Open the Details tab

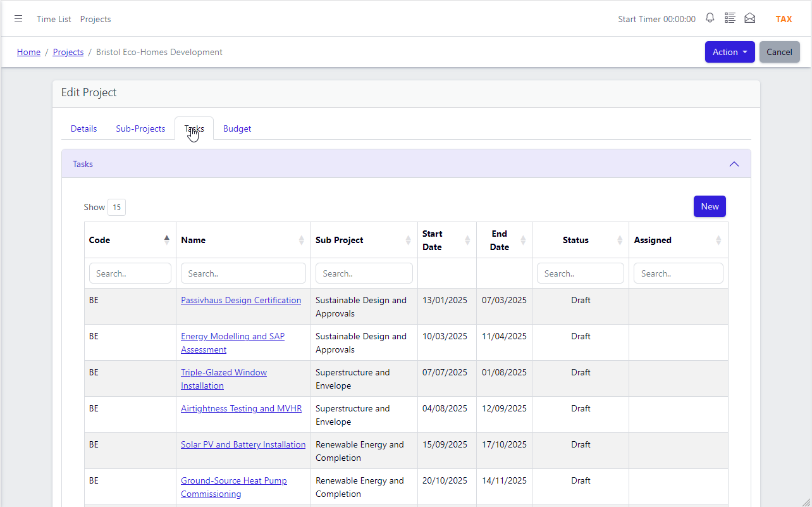(x=84, y=128)
